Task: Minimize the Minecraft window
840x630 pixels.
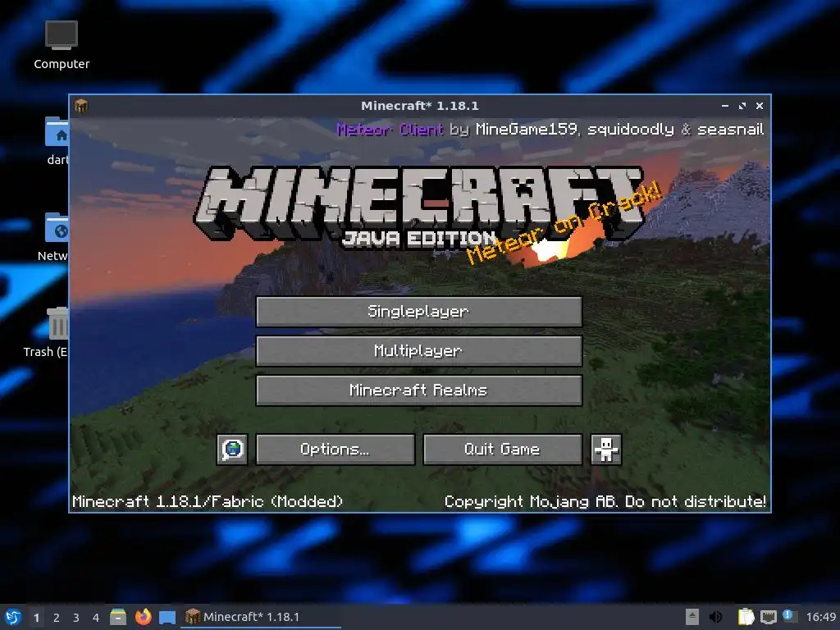Action: 725,106
